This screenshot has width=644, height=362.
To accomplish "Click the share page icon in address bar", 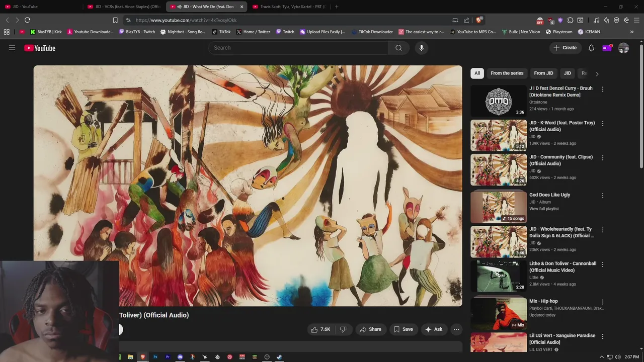I will point(466,20).
